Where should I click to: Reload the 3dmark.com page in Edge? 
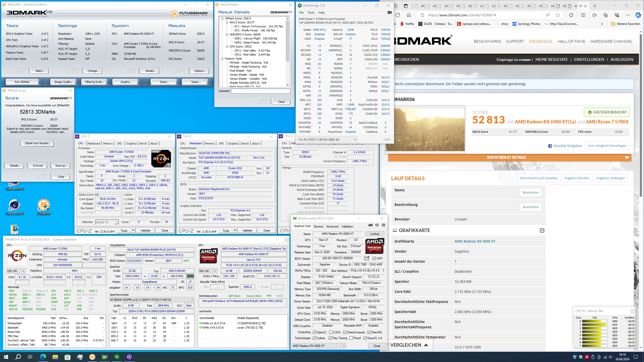[x=398, y=15]
